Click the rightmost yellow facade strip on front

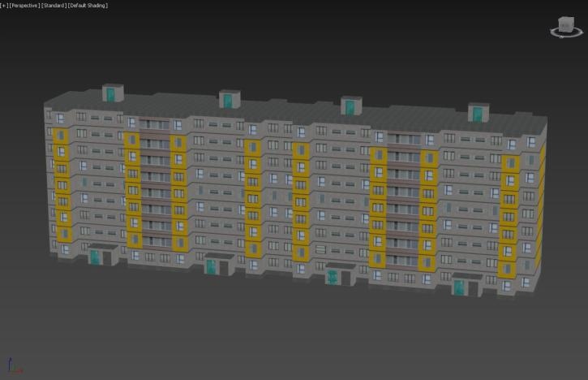[x=509, y=216]
